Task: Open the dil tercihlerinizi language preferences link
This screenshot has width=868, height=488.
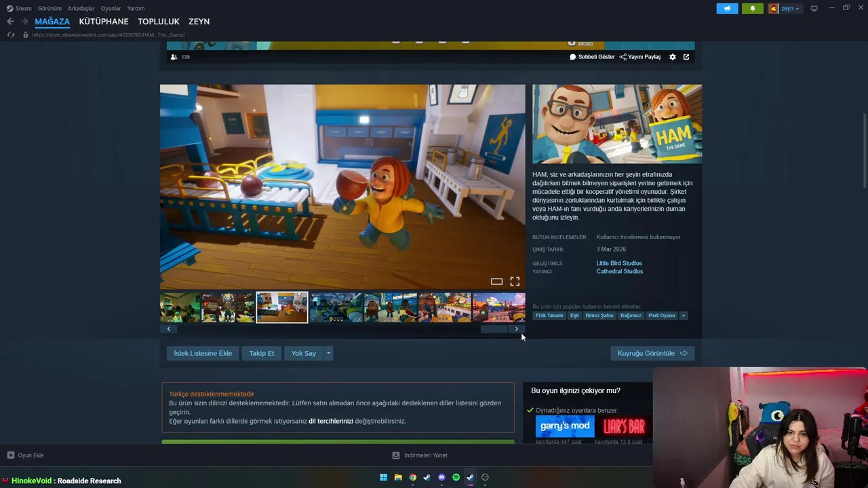Action: [x=331, y=421]
